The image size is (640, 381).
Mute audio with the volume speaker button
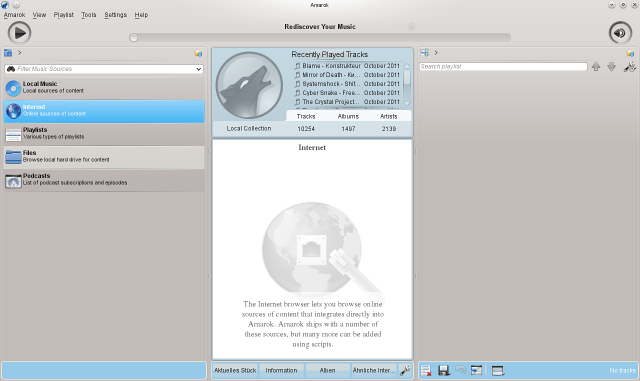point(620,33)
